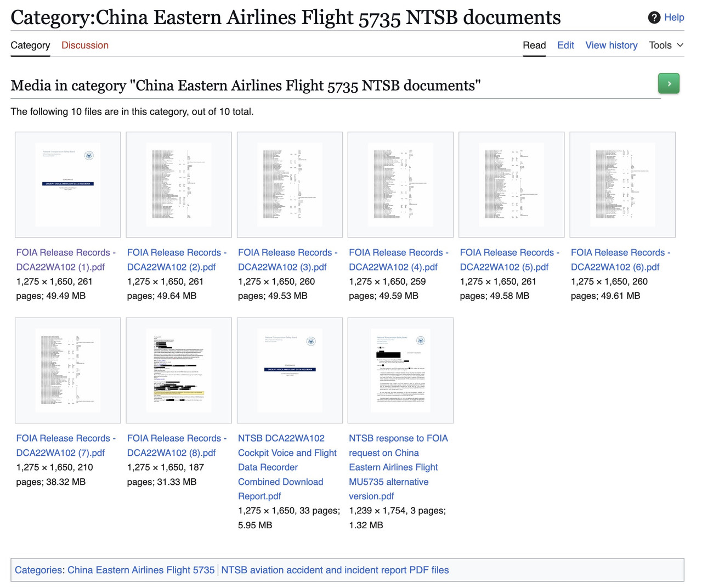Click thumbnail of DCA22WA102 (6).pdf
This screenshot has width=702, height=588.
click(622, 184)
